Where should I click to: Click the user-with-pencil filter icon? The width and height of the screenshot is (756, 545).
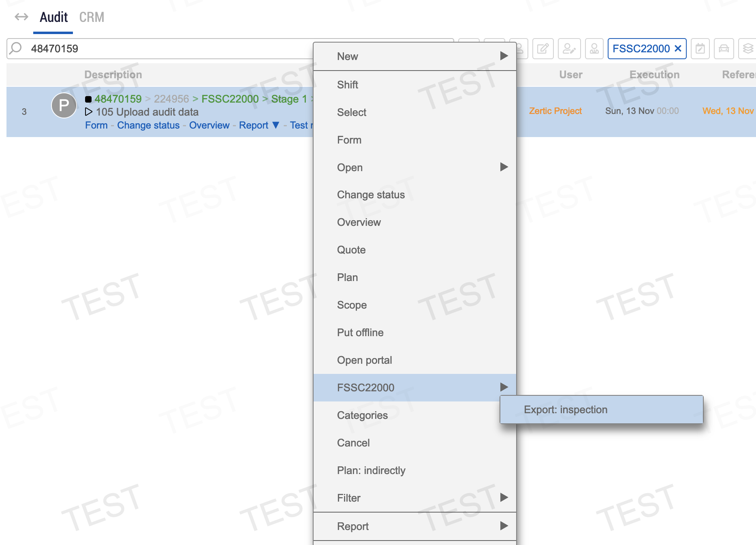569,49
